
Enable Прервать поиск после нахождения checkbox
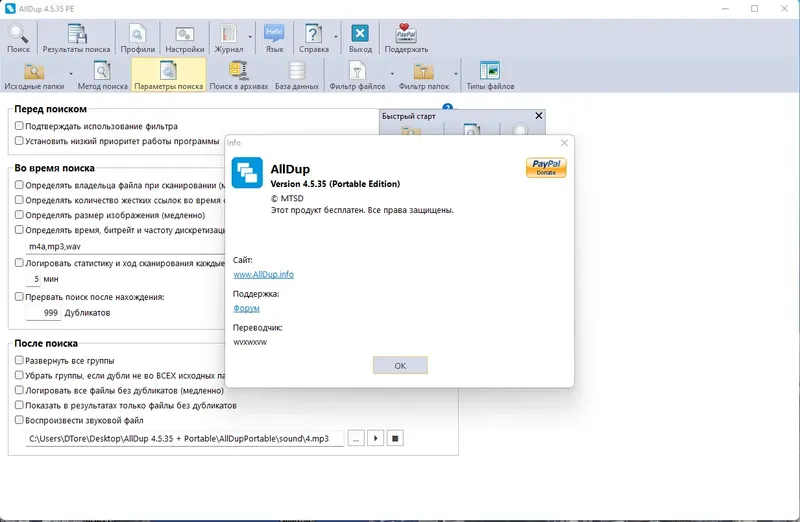click(x=19, y=296)
